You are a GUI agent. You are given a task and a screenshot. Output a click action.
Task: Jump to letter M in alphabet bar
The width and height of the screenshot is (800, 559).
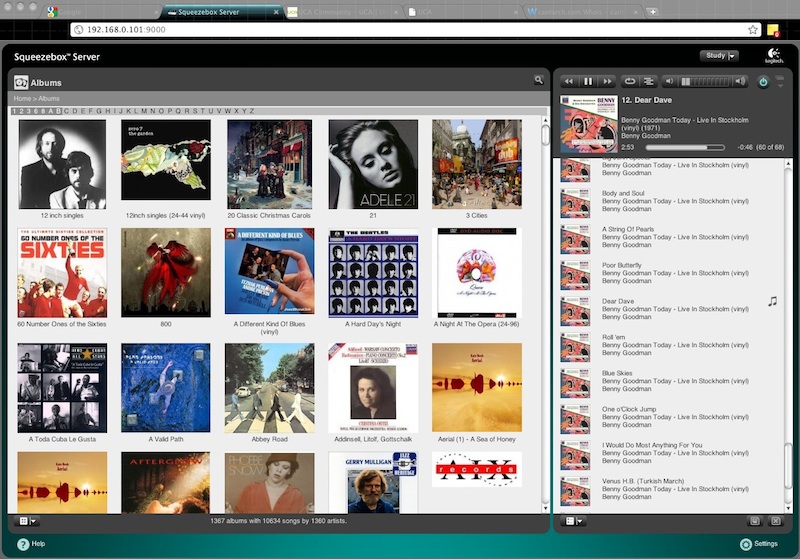click(x=144, y=111)
